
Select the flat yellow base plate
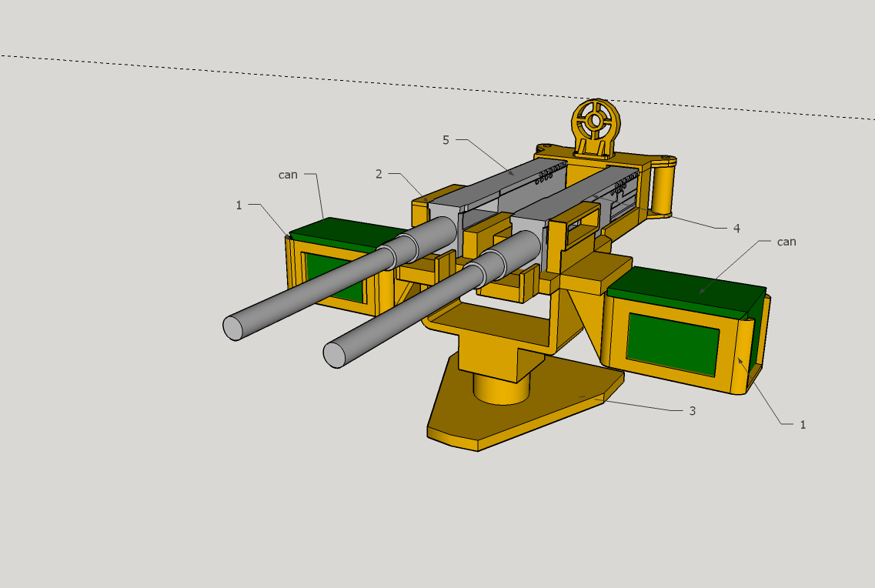click(526, 400)
